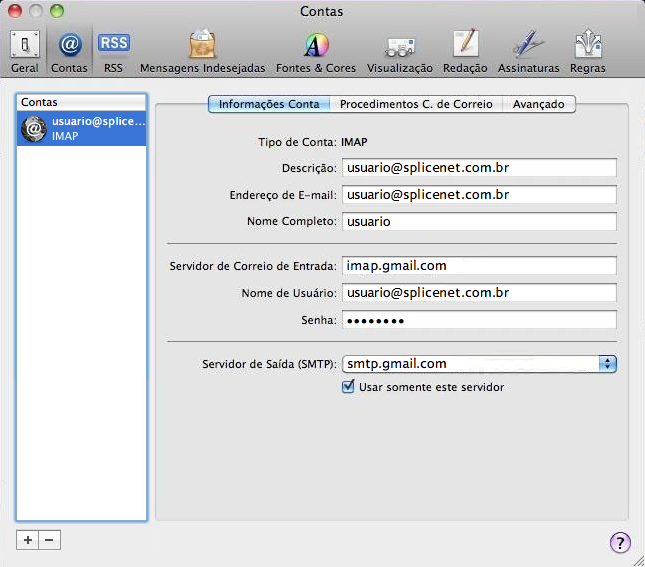
Task: Switch to Procedimentos C. de Correio tab
Action: point(416,104)
